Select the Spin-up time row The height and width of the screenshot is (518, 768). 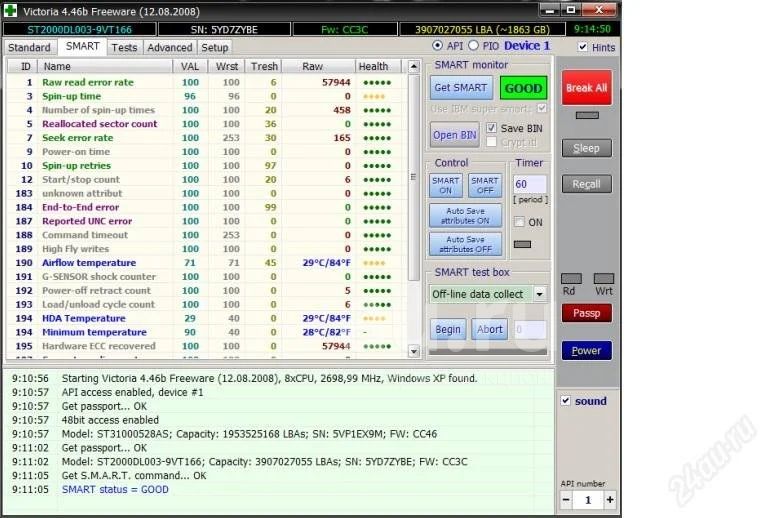click(x=207, y=96)
